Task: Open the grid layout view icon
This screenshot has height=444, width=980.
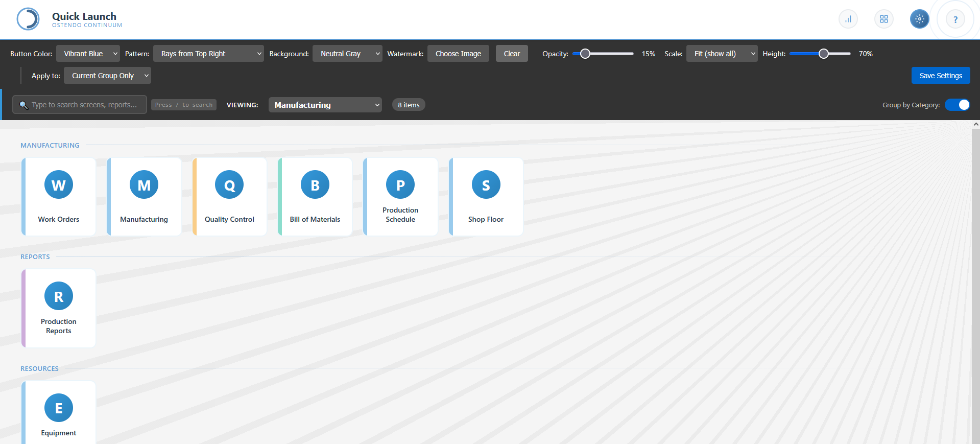Action: [883, 19]
